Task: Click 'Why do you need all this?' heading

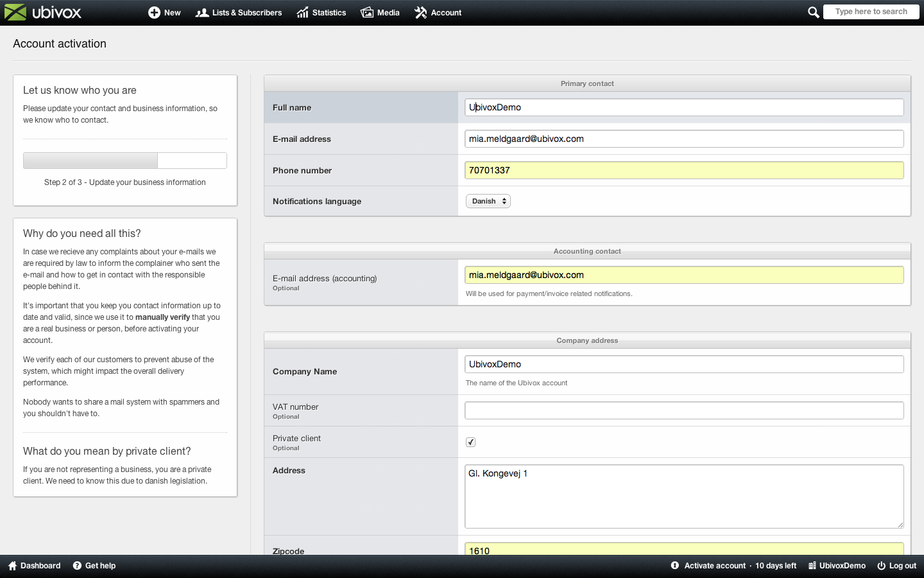Action: (82, 234)
